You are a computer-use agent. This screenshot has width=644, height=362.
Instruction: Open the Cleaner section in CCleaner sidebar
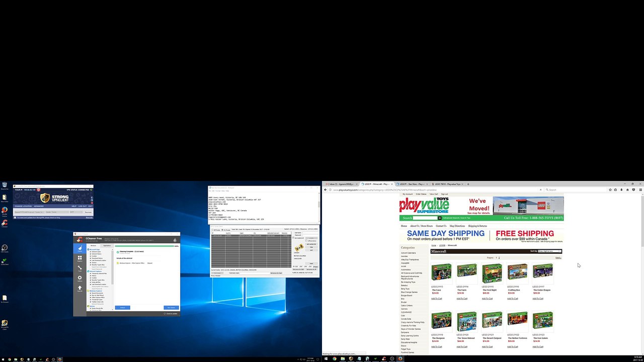79,249
